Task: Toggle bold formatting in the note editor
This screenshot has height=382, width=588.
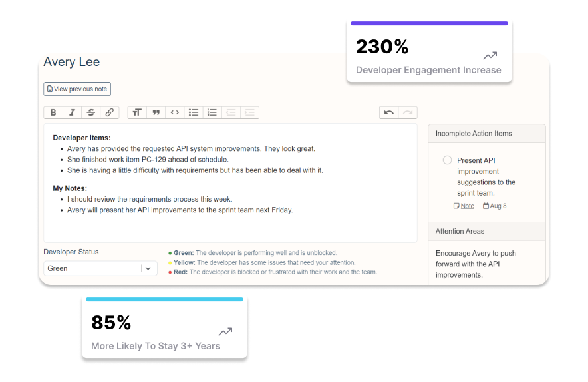Action: coord(53,112)
